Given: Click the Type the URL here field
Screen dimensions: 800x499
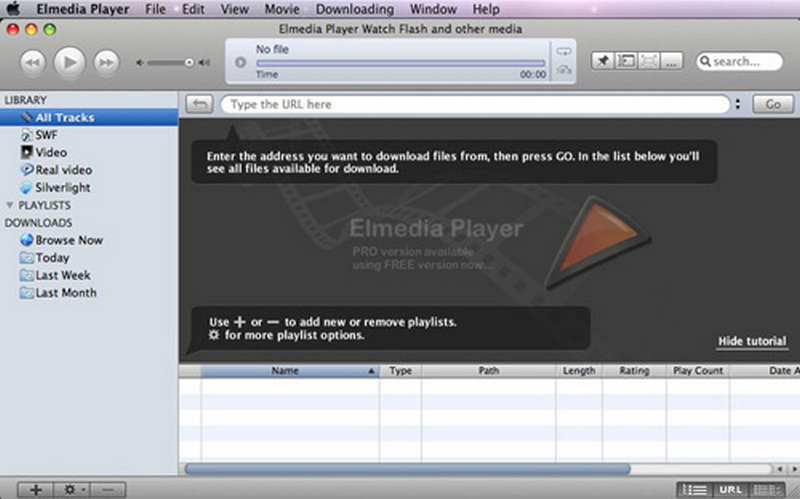Looking at the screenshot, I should click(475, 104).
